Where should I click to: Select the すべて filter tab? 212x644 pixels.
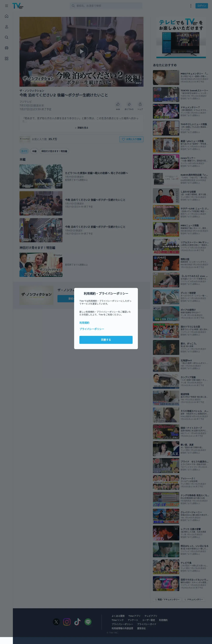[24, 151]
